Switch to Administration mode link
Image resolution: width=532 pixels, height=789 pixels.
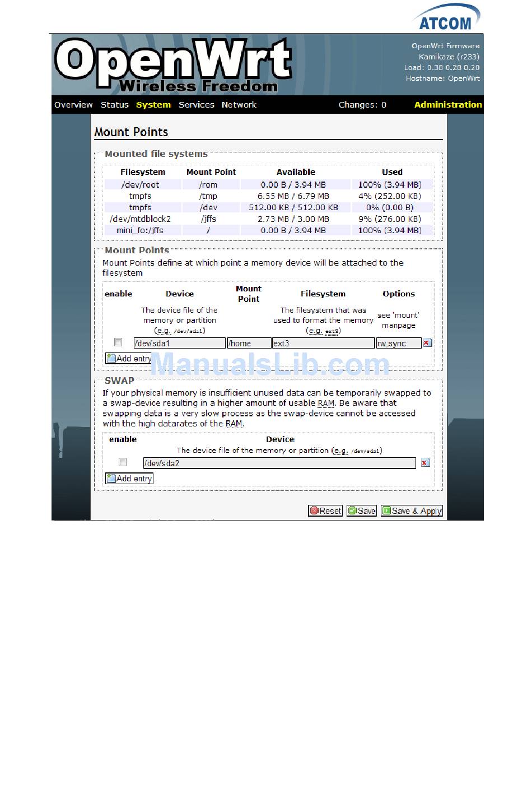(x=447, y=105)
